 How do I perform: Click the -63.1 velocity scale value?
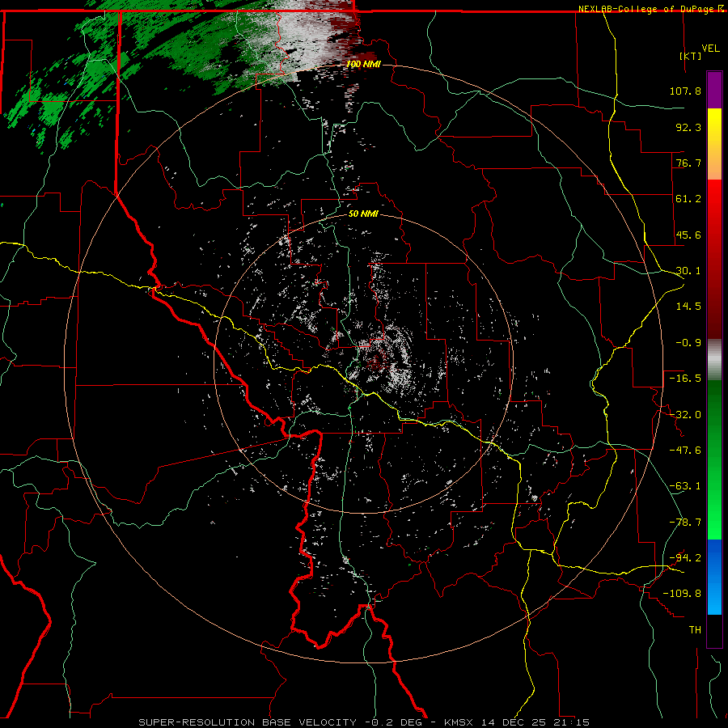(685, 485)
